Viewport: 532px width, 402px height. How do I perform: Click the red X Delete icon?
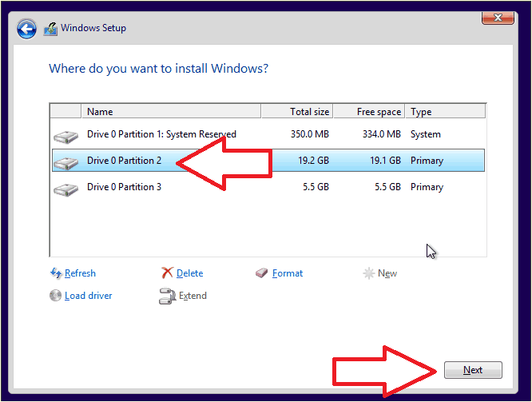coord(167,273)
